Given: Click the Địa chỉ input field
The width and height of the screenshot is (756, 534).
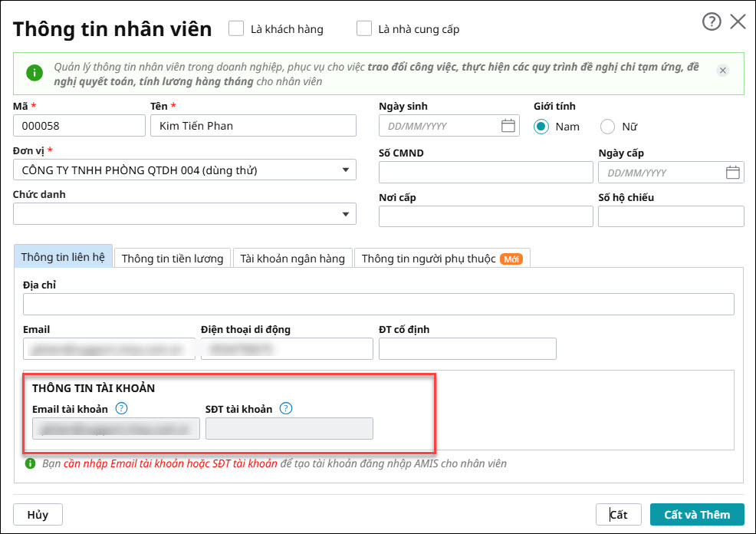Looking at the screenshot, I should (x=379, y=305).
